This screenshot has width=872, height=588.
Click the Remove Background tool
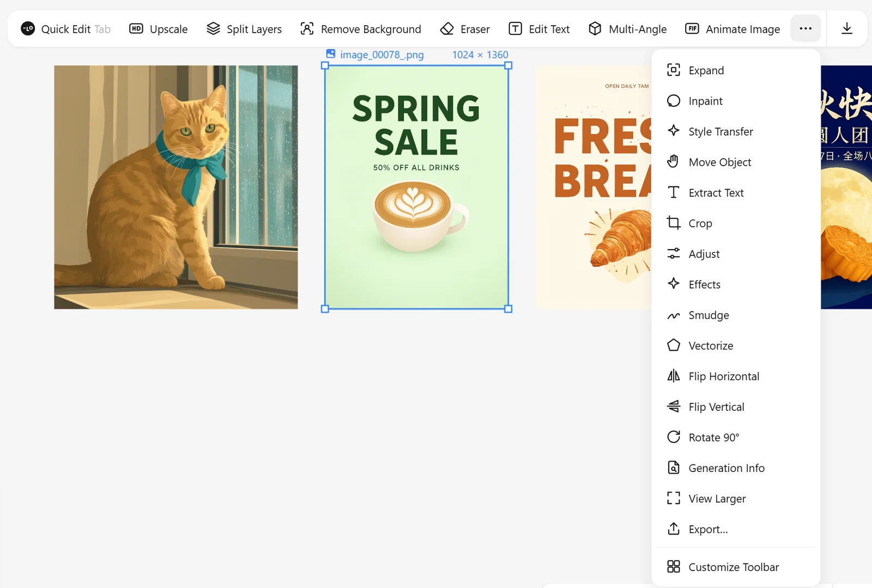[x=361, y=29]
